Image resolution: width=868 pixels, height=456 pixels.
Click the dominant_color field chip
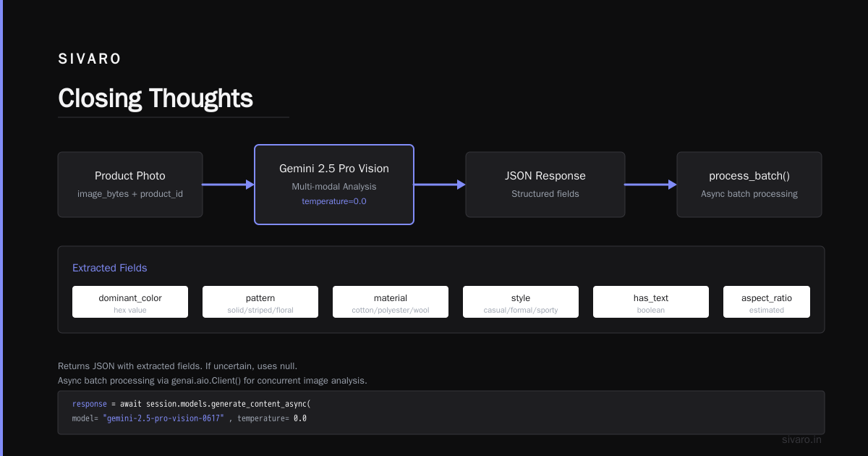130,302
